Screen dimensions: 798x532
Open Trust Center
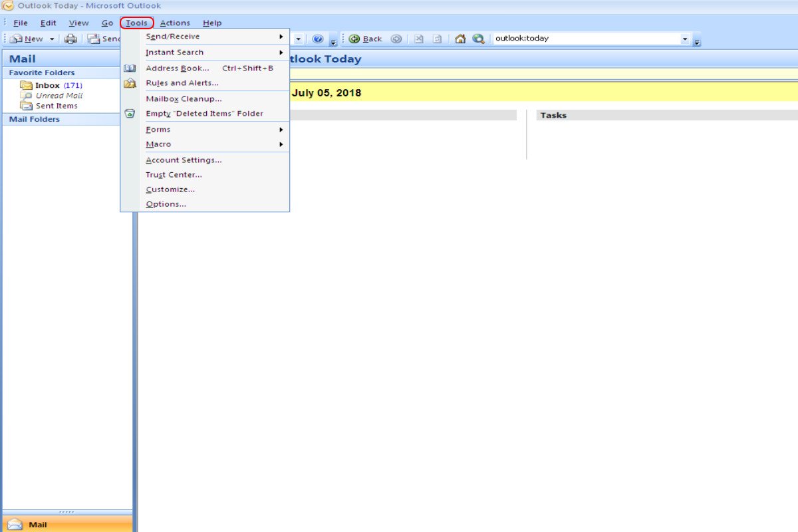[x=205, y=175]
